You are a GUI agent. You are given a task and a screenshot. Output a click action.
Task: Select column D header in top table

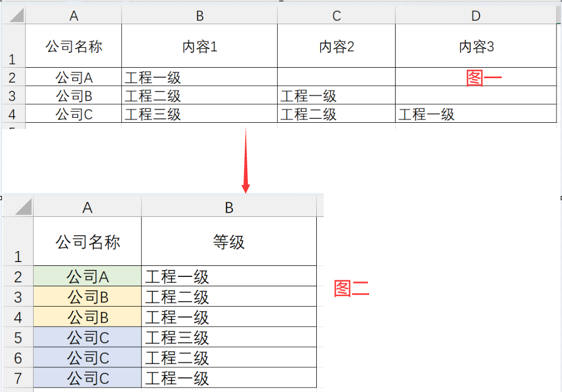point(475,16)
